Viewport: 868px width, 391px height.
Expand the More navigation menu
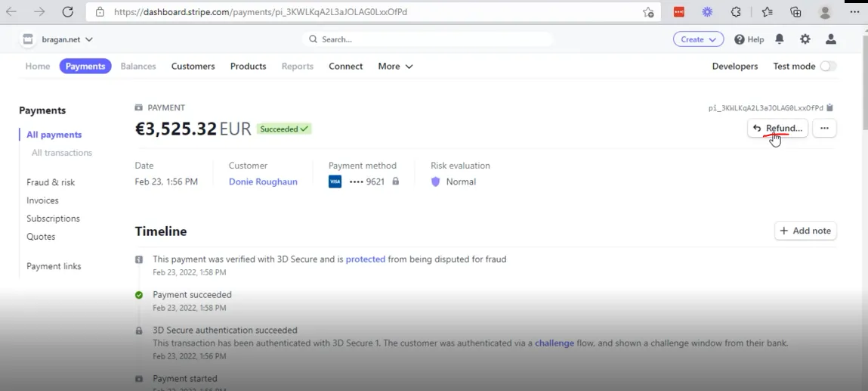click(x=395, y=66)
